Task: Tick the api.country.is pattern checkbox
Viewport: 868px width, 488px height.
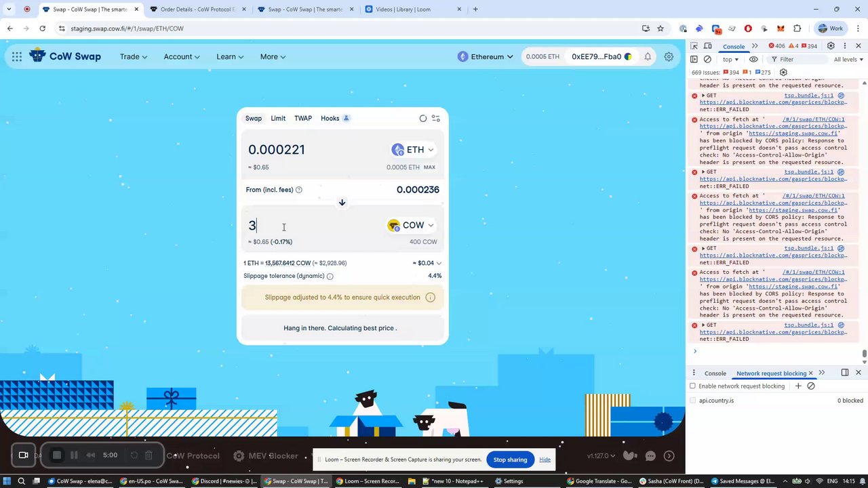Action: click(692, 401)
